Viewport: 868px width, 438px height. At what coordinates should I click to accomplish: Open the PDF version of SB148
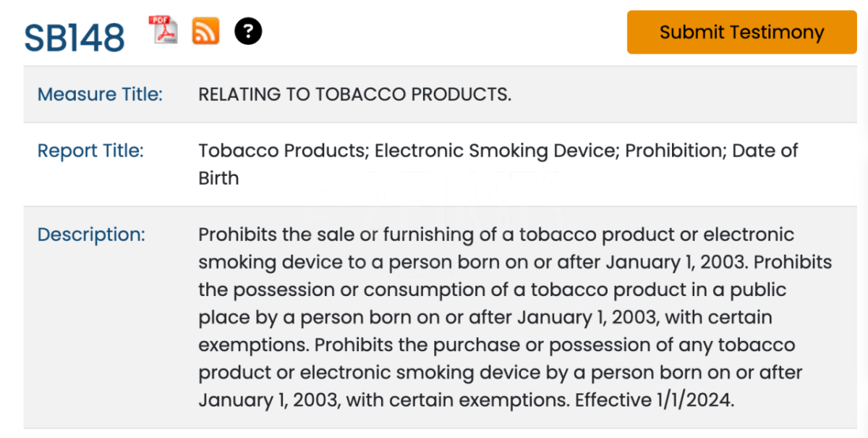(x=163, y=30)
